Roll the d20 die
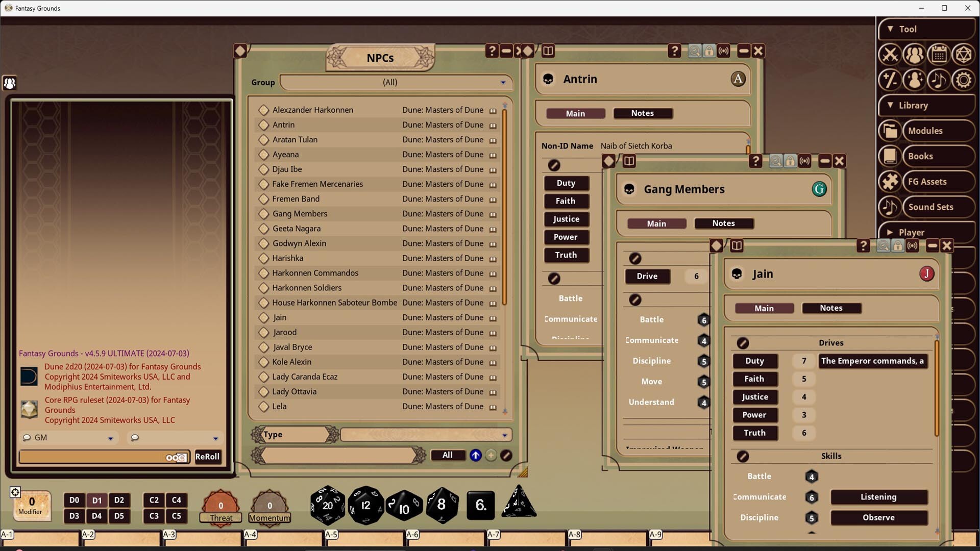 click(327, 505)
